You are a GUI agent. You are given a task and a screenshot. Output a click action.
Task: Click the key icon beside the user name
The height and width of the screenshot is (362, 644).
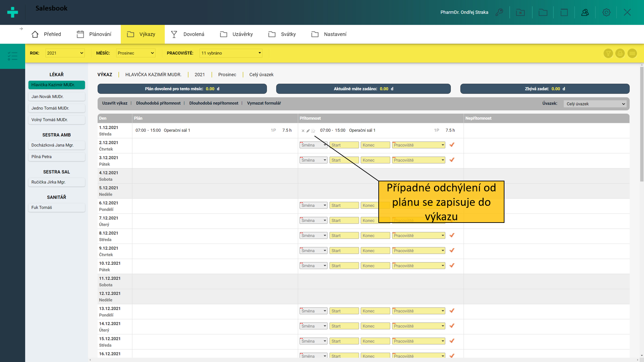499,12
